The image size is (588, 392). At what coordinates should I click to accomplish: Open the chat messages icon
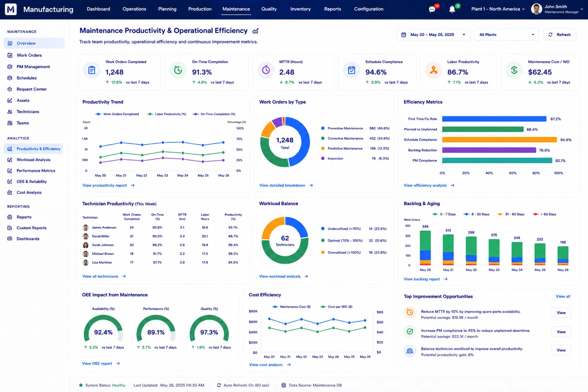click(432, 9)
